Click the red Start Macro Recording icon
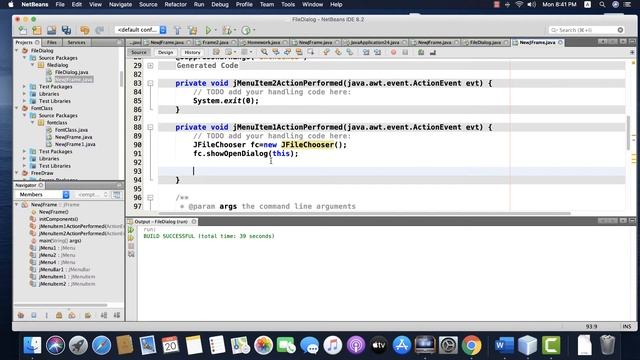This screenshot has width=640, height=360. point(393,52)
